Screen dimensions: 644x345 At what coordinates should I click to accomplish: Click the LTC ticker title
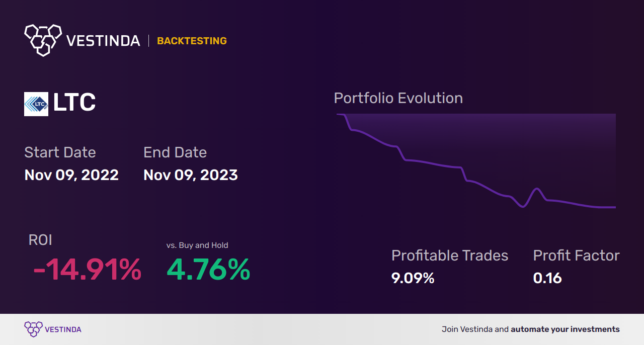coord(74,103)
